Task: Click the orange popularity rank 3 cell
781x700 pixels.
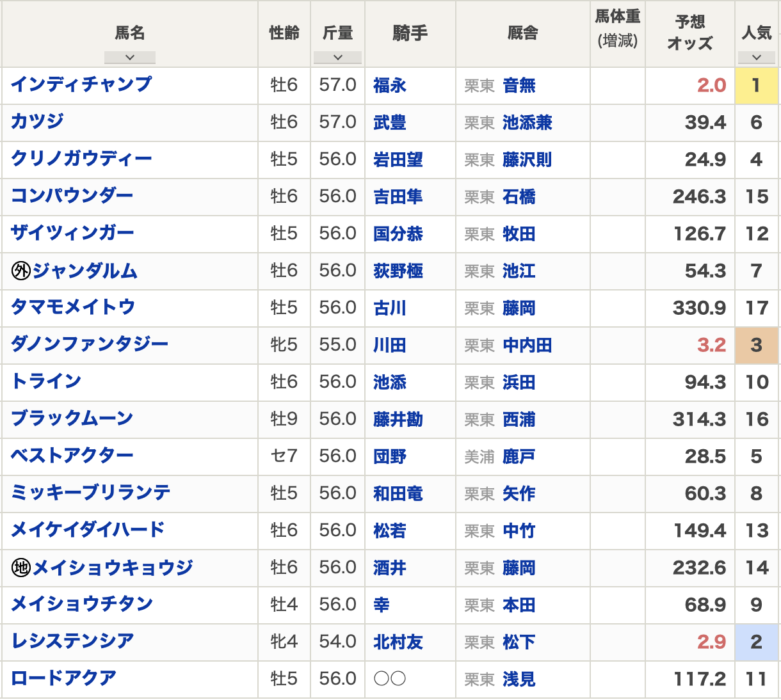Action: 756,345
